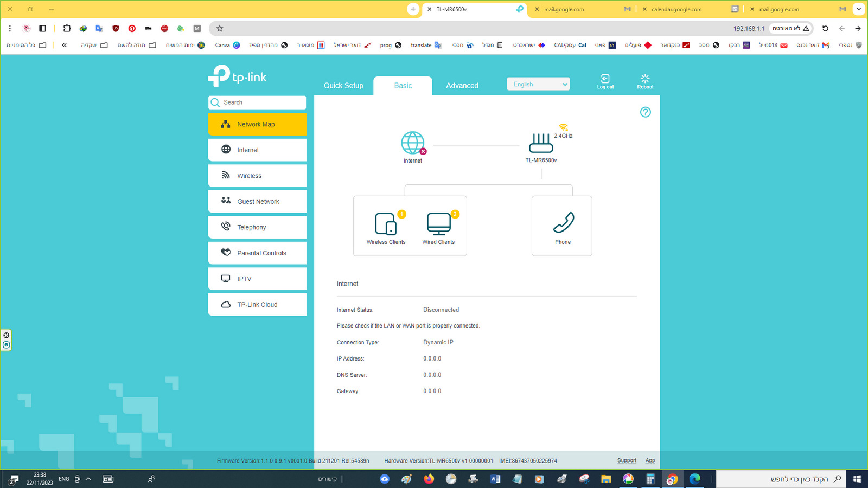Image resolution: width=868 pixels, height=488 pixels.
Task: Click the Google Translate extension icon
Action: click(99, 29)
